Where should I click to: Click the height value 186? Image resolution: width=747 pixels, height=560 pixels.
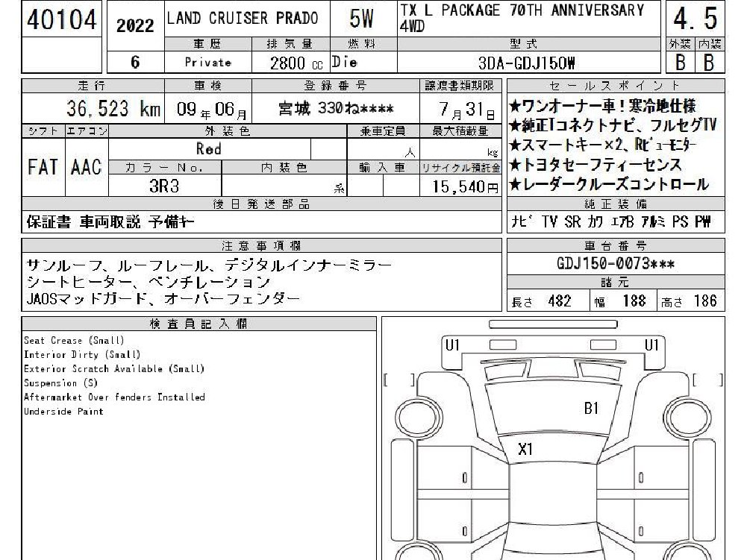point(705,301)
